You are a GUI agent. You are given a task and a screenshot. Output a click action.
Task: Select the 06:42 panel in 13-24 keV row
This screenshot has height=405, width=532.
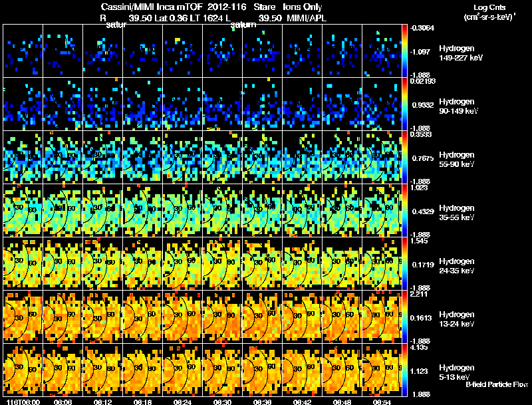coord(303,317)
